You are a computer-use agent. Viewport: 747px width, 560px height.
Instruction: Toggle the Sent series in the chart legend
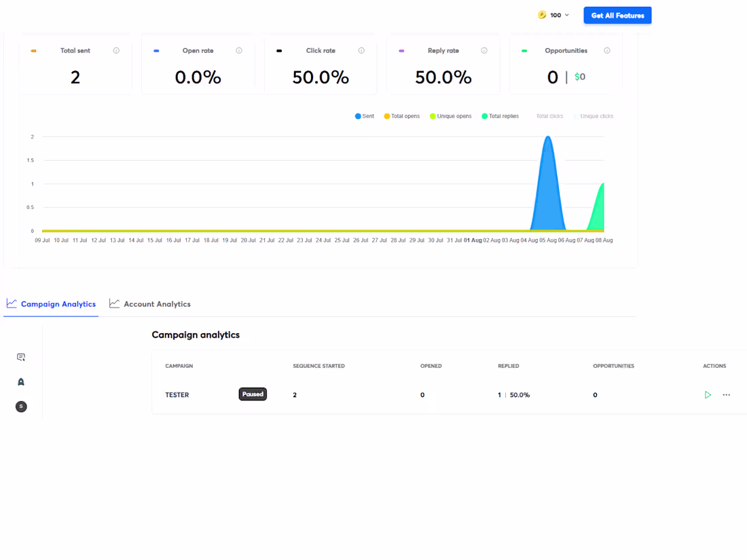click(364, 116)
